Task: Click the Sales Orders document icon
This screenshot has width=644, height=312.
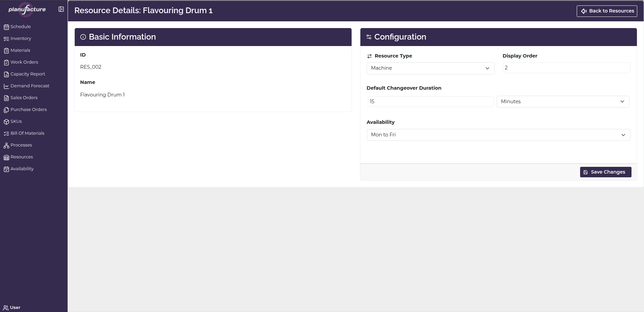Action: tap(6, 98)
